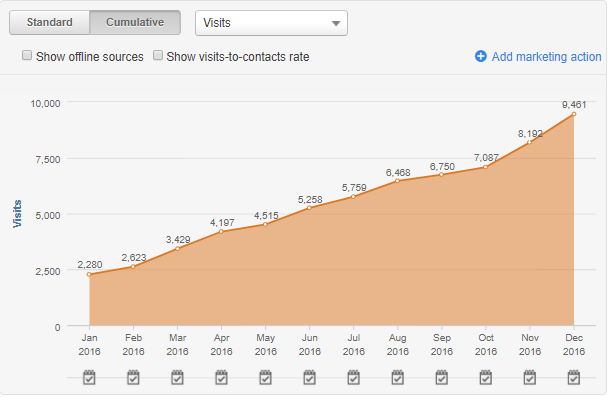Select the Mar 2016 data point 3,429

177,249
